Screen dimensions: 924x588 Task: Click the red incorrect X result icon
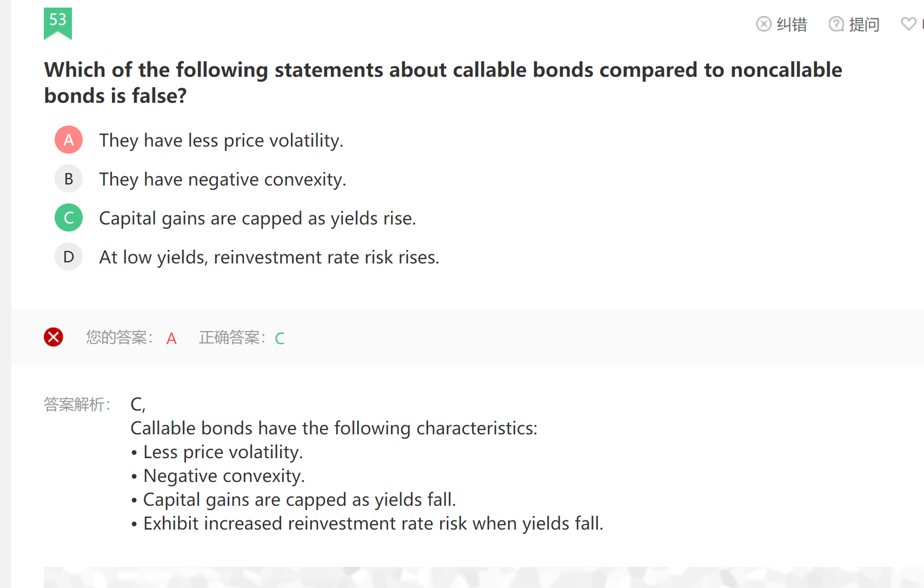click(x=54, y=337)
